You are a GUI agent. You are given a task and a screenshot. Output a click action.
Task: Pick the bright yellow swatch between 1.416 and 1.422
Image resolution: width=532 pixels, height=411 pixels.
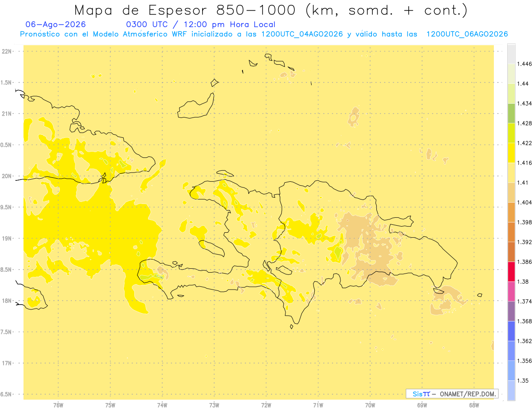click(511, 153)
